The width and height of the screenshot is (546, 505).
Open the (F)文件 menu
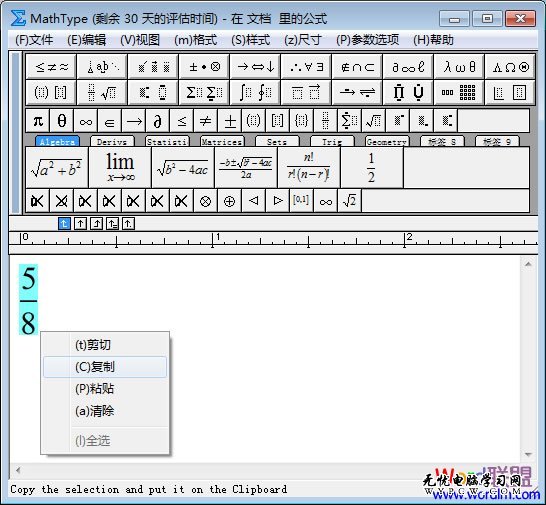34,40
